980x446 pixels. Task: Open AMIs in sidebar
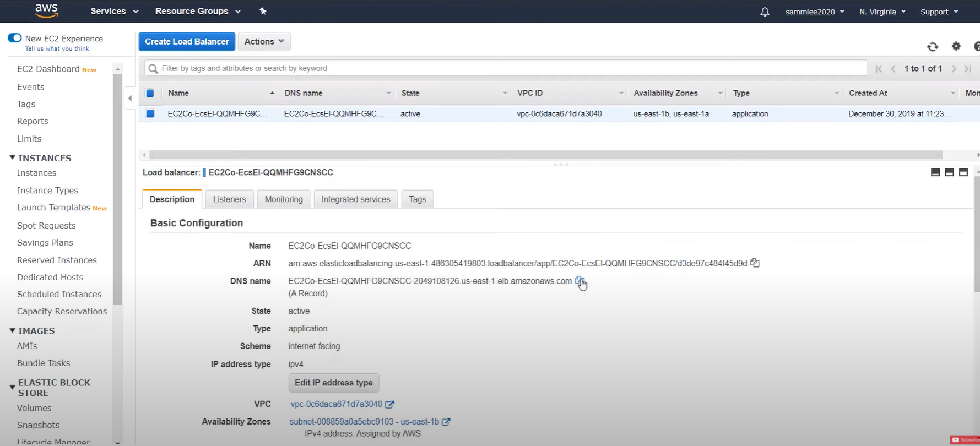(x=27, y=346)
